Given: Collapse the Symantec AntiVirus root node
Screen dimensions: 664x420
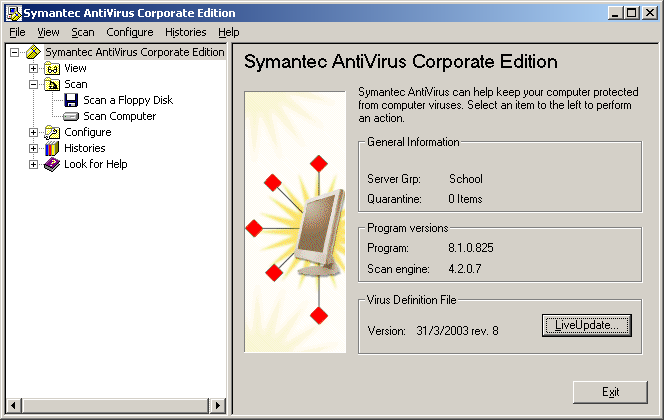Looking at the screenshot, I should point(15,52).
